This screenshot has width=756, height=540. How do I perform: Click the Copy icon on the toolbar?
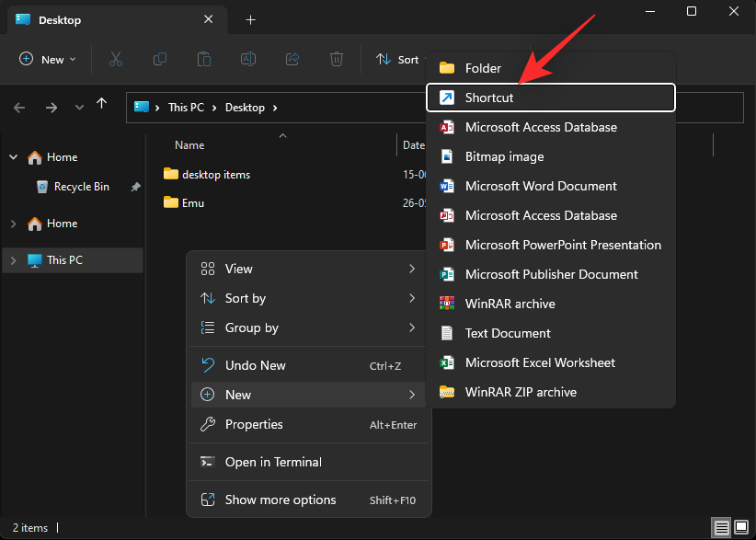[160, 58]
